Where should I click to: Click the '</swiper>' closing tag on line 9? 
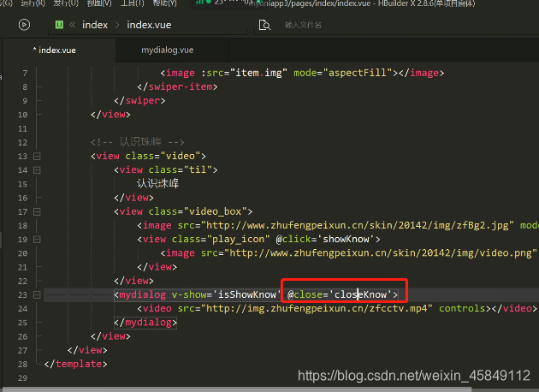tap(139, 101)
